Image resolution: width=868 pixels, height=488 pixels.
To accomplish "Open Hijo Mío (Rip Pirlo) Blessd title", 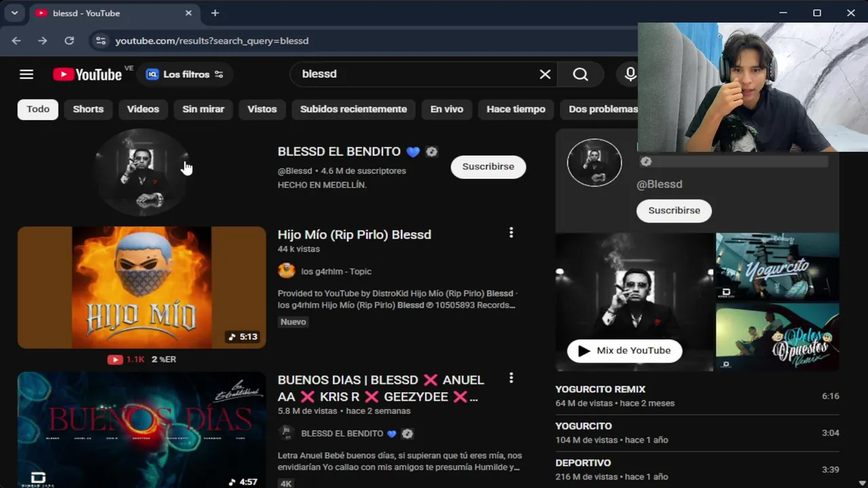I will click(x=354, y=235).
